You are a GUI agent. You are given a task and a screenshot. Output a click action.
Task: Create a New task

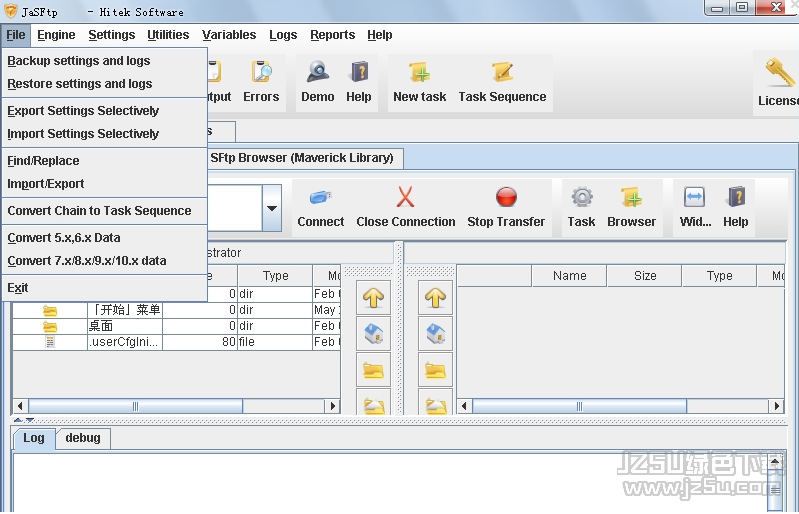tap(419, 83)
